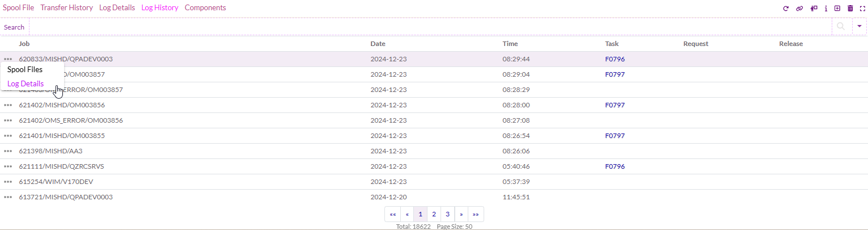Open row menu for 621402/MISHD/OM003856
The height and width of the screenshot is (230, 868).
click(8, 105)
